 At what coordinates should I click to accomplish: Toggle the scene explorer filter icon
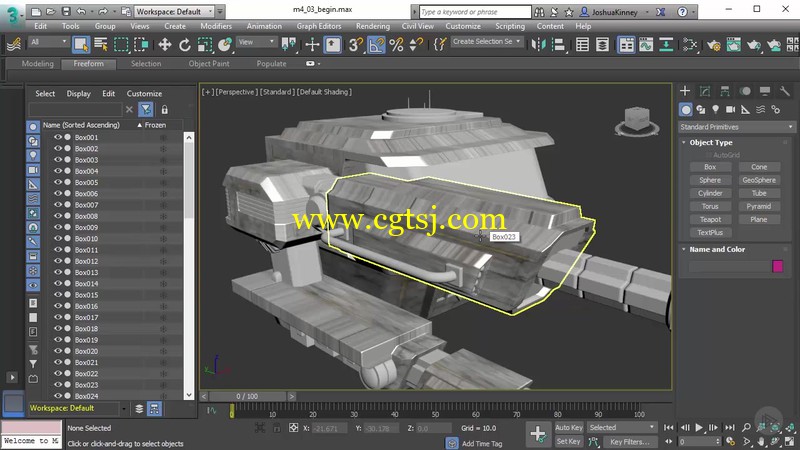tap(145, 109)
